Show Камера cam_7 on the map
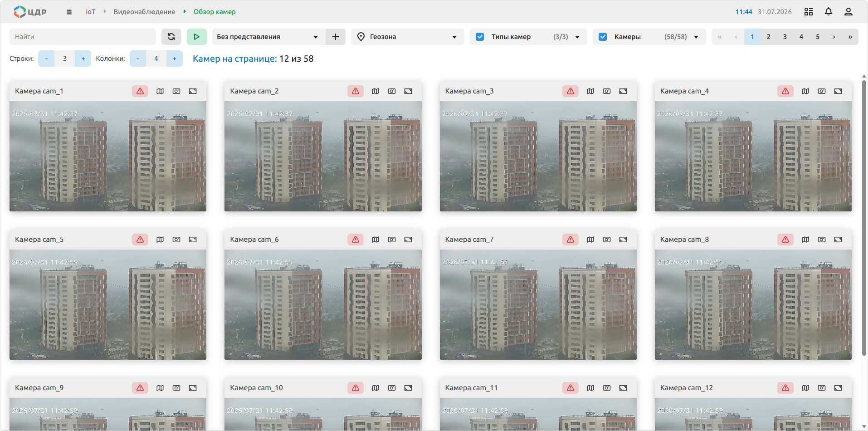The image size is (868, 431). tap(590, 240)
